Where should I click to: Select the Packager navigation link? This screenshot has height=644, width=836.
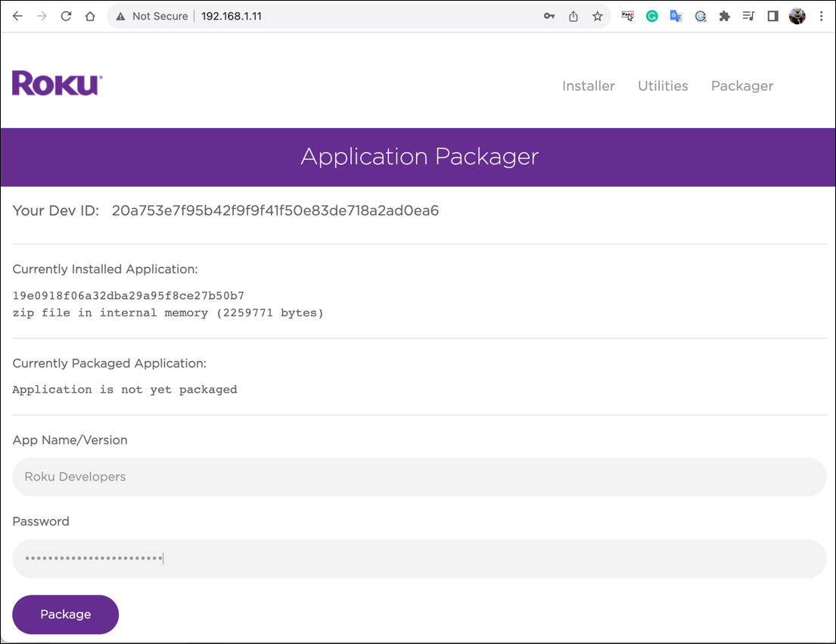(x=742, y=86)
